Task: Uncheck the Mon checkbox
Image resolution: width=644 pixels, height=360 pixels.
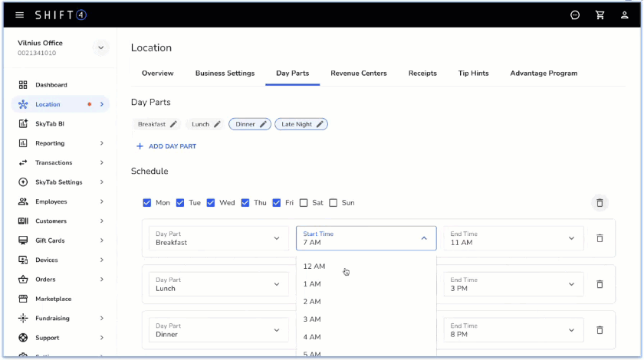Action: (x=147, y=203)
